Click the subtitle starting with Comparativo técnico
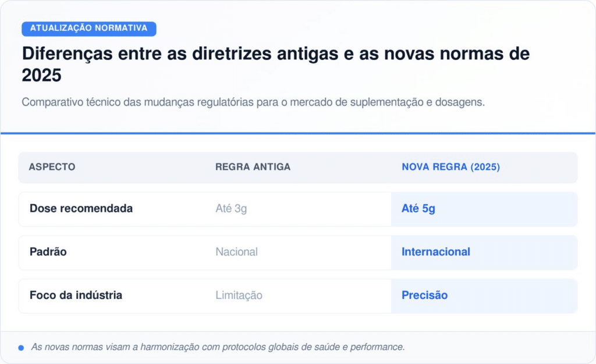 click(253, 102)
